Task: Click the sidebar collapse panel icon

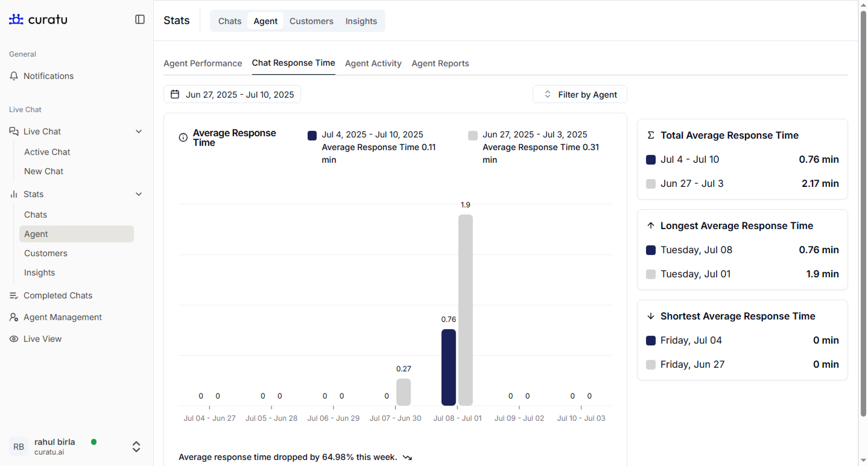Action: coord(140,20)
